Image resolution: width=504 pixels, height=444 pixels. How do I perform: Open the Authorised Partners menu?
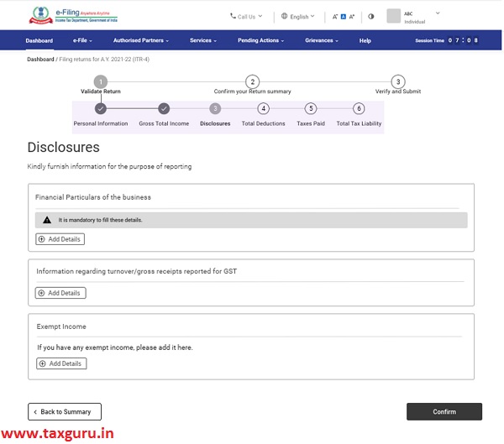[141, 40]
